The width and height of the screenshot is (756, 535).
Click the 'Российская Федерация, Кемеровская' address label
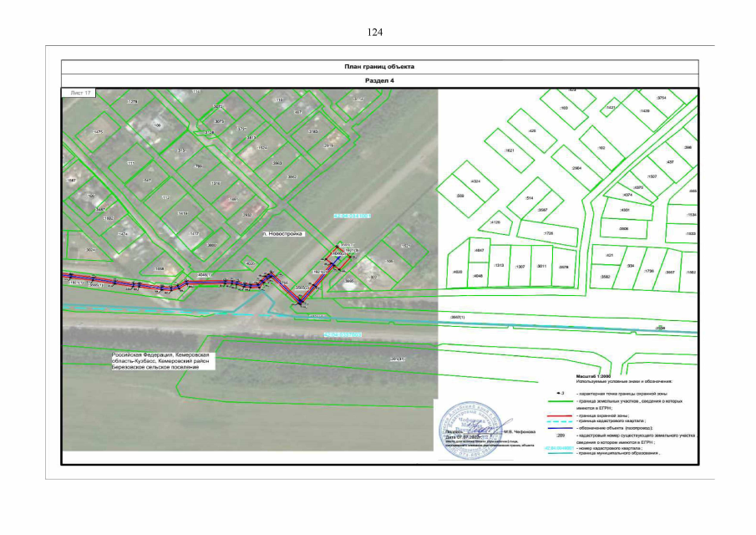point(164,354)
